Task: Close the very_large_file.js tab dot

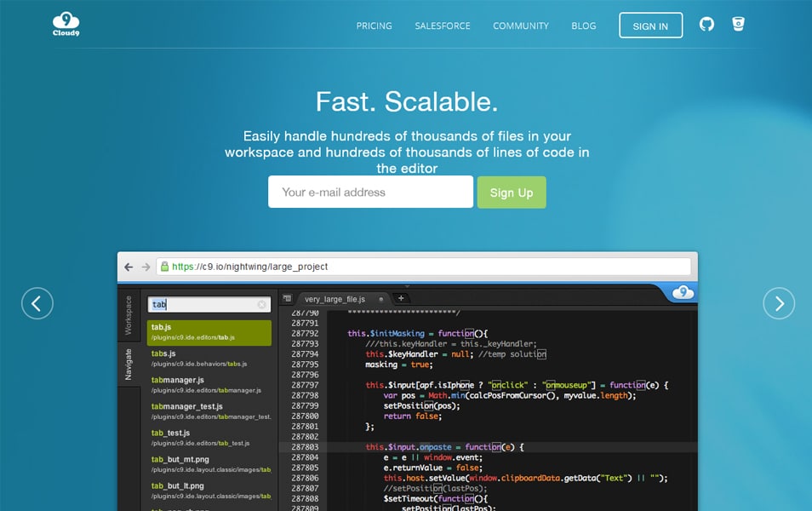Action: 381,299
